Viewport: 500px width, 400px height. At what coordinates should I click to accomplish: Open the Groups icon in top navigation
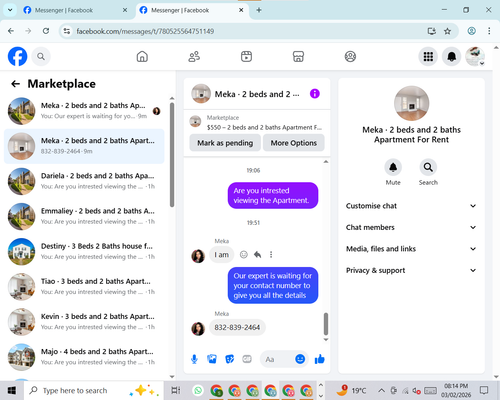pyautogui.click(x=350, y=56)
